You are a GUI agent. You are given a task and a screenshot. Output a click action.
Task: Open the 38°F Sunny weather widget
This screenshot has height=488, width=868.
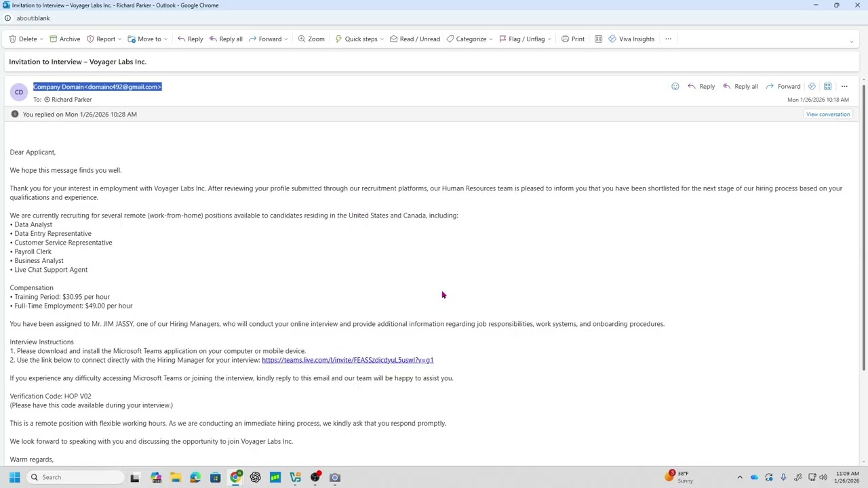click(679, 477)
